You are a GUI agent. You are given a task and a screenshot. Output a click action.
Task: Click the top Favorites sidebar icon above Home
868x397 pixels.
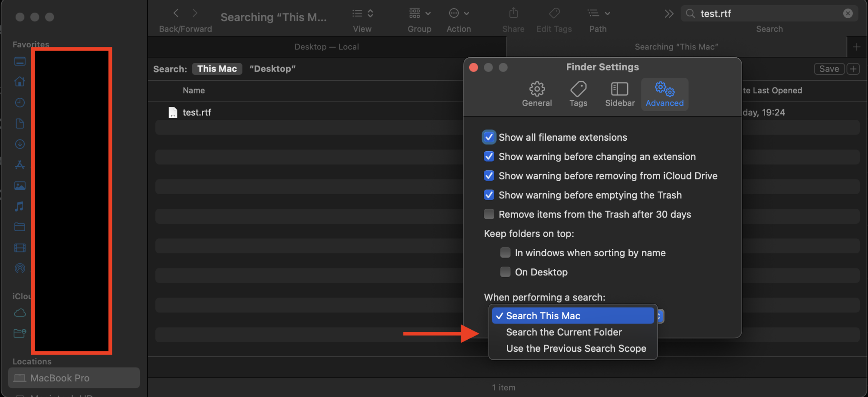[20, 61]
